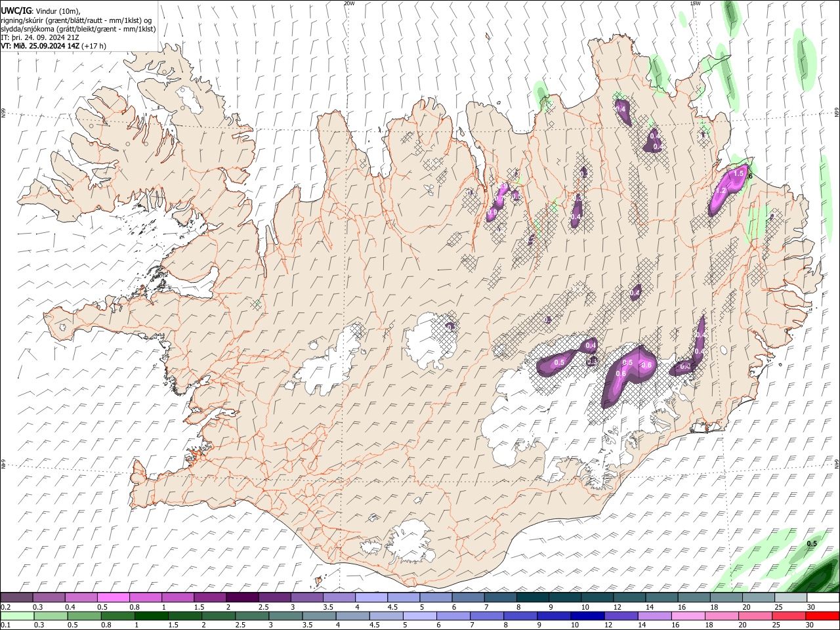Screen dimensions: 840x630
Task: Pick the dark teal 8 swatch in upper legend row
Action: coord(533,598)
